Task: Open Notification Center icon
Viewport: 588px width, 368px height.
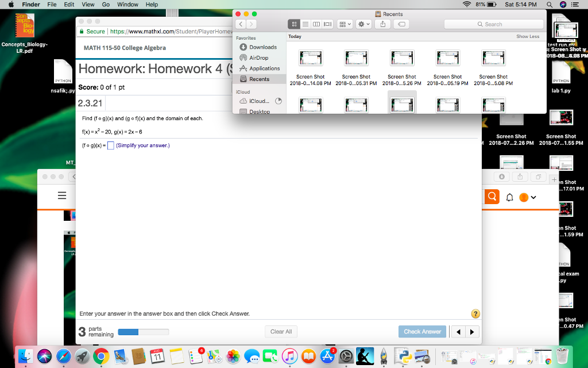Action: 574,5
